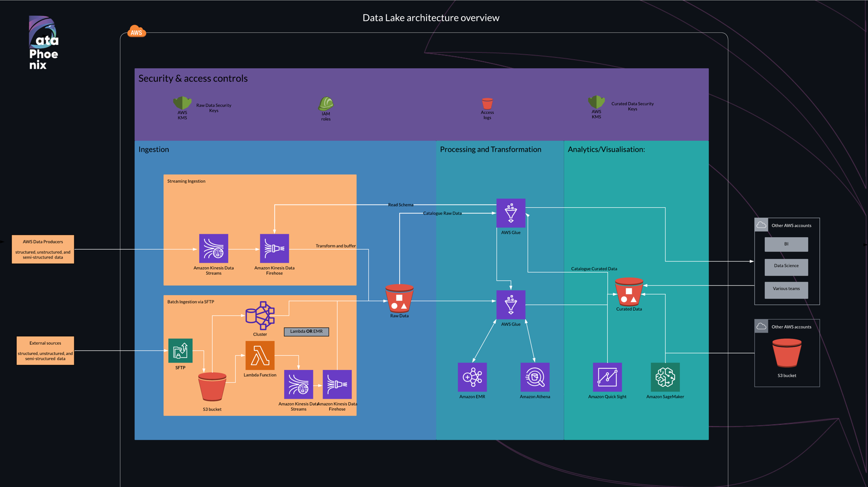
Task: Select the AWS Data Producers box
Action: coord(43,249)
